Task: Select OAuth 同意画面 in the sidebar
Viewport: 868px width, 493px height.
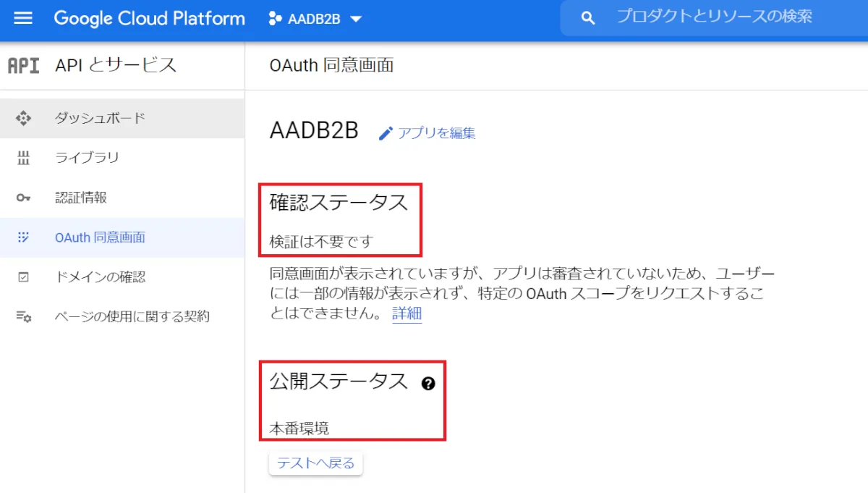Action: click(x=122, y=237)
